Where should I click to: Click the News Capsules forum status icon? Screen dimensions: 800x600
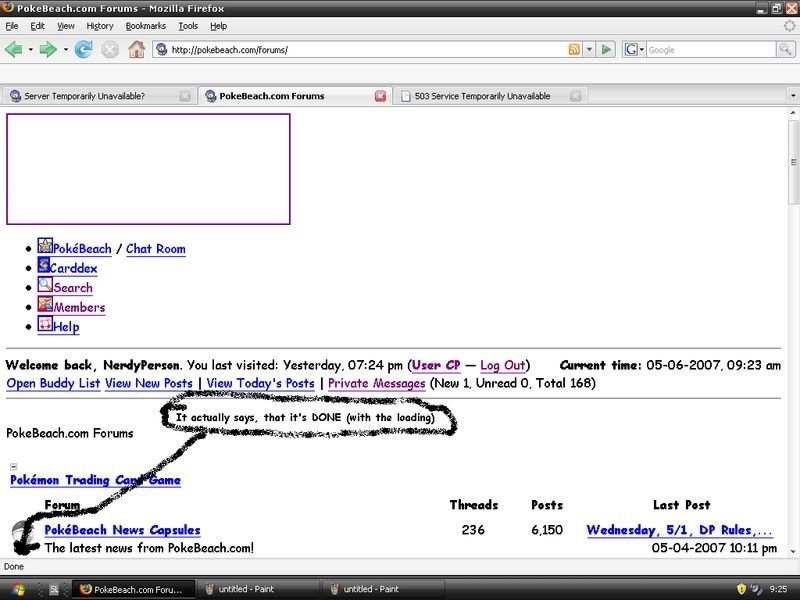tap(22, 532)
